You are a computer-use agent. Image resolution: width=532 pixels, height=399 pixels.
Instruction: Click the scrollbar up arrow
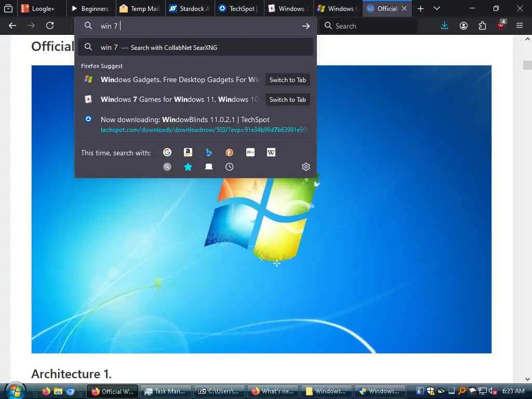(x=527, y=39)
